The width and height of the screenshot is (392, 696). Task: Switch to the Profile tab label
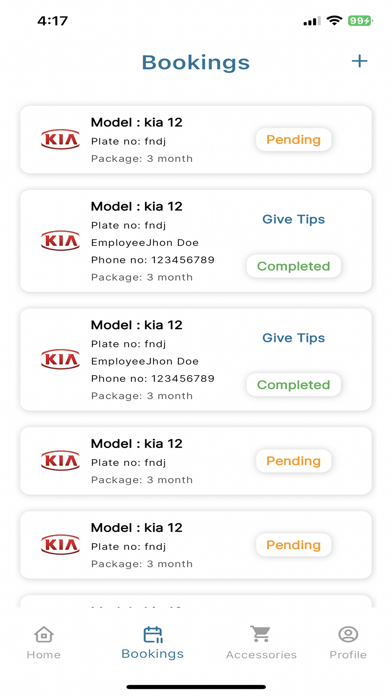coord(348,655)
